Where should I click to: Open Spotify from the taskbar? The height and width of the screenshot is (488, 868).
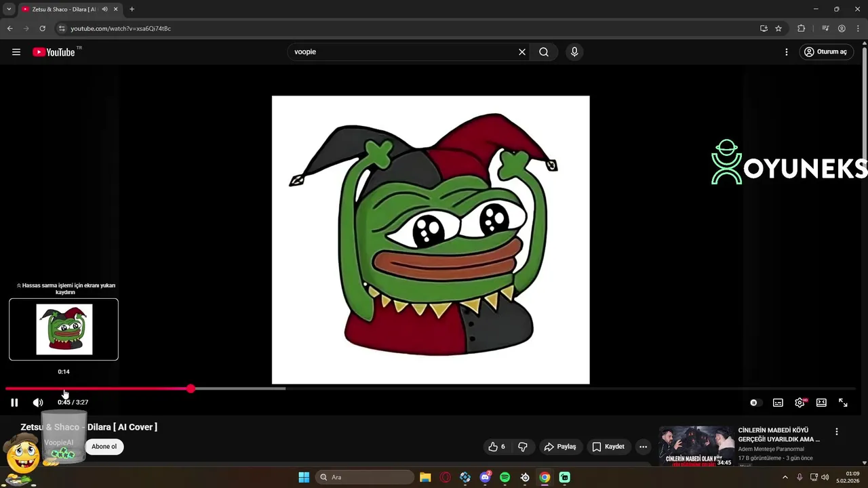coord(505,477)
